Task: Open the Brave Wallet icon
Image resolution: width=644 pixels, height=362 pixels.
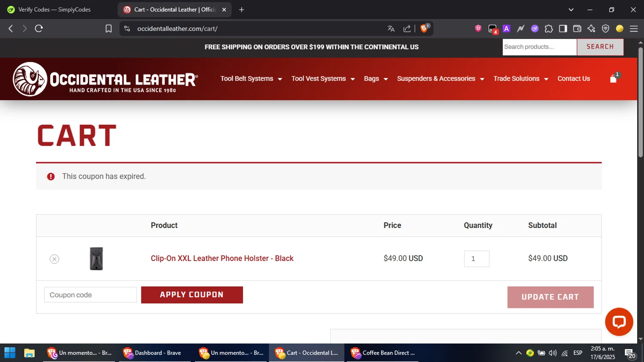Action: pos(577,28)
